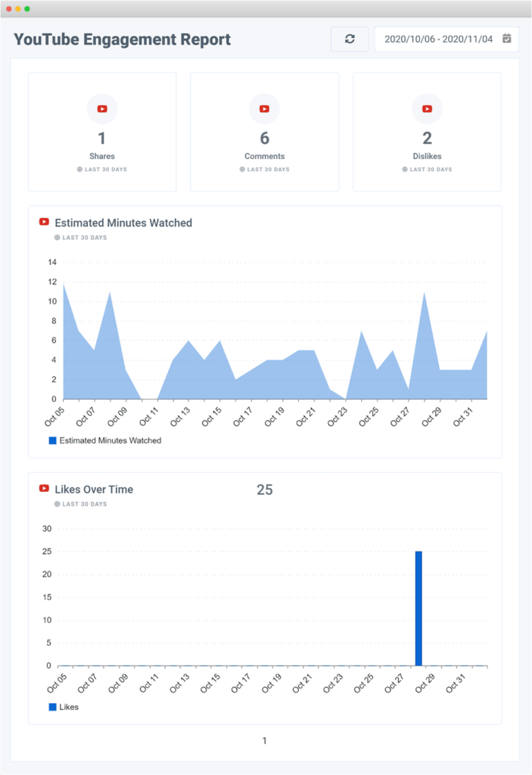Click the YouTube icon above Comments
The height and width of the screenshot is (775, 532).
(x=264, y=109)
